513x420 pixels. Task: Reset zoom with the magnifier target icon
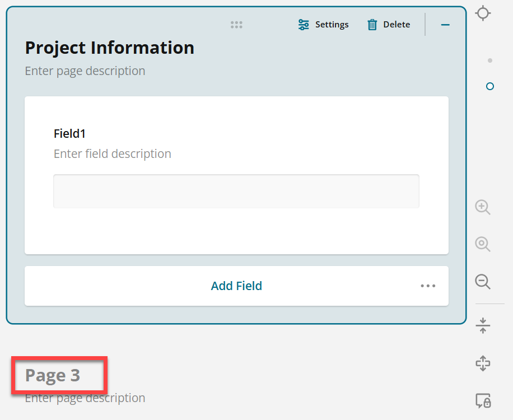[483, 244]
